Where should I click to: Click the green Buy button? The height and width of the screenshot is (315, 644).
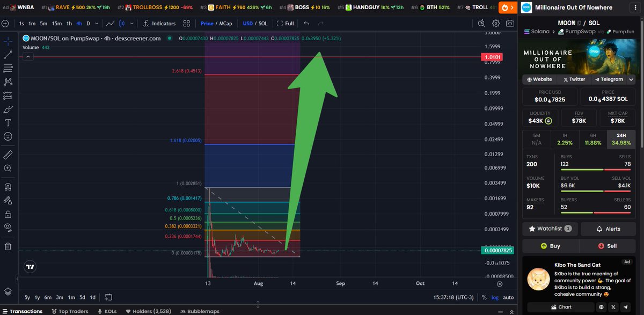point(550,246)
